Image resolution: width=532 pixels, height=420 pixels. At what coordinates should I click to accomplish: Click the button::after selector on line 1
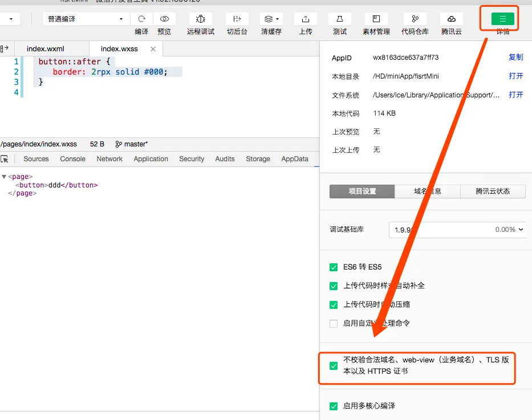tap(70, 62)
